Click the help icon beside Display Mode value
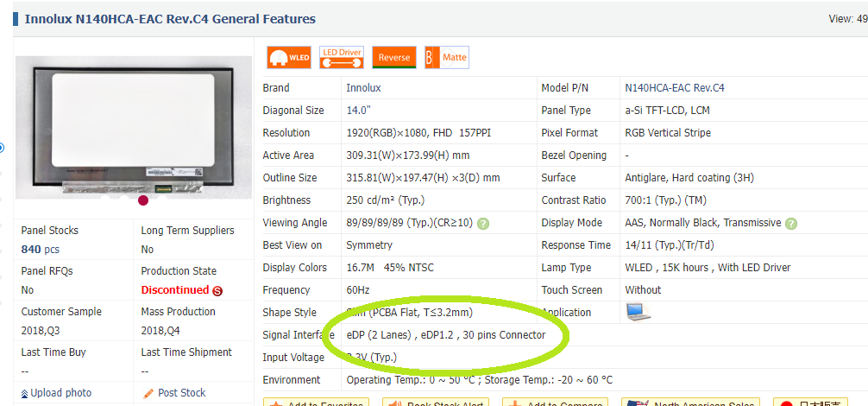 pyautogui.click(x=791, y=224)
